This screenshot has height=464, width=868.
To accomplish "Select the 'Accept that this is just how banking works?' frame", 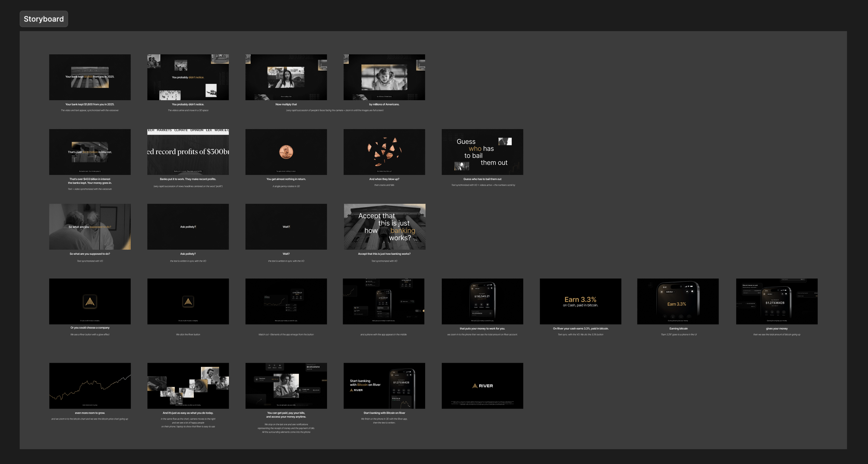I will (x=385, y=227).
